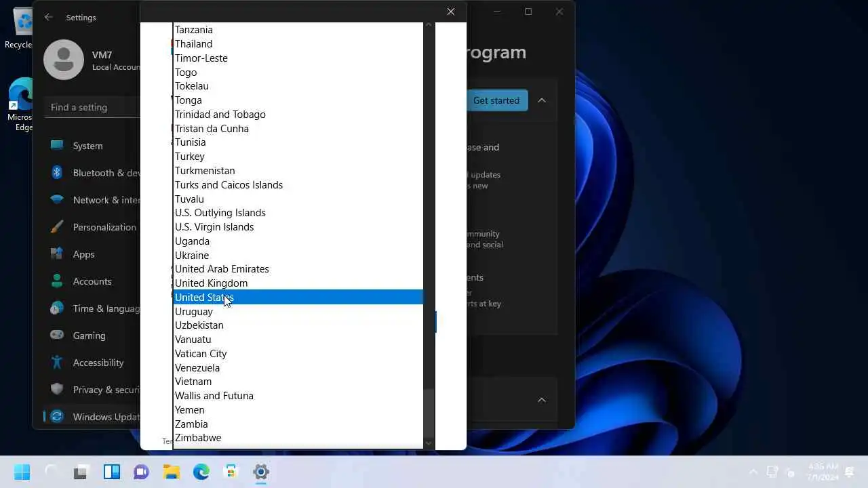Open the Accounts sidebar icon
This screenshot has height=488, width=868.
coord(57,281)
